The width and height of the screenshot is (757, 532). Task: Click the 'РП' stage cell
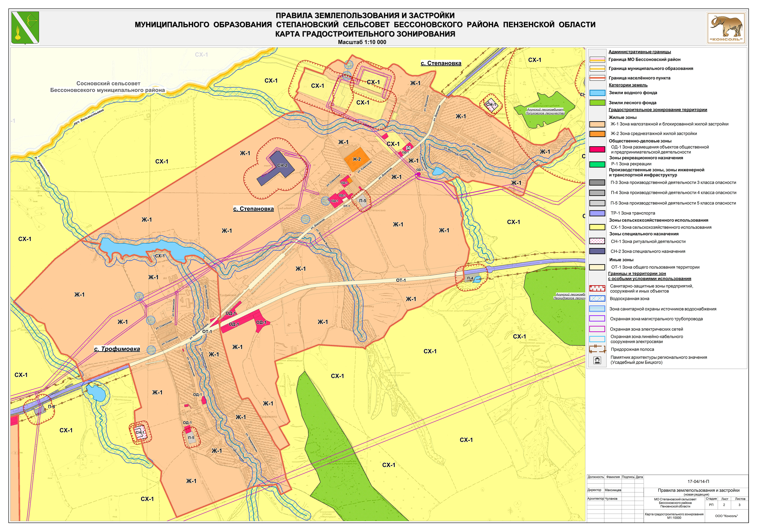[x=711, y=505]
